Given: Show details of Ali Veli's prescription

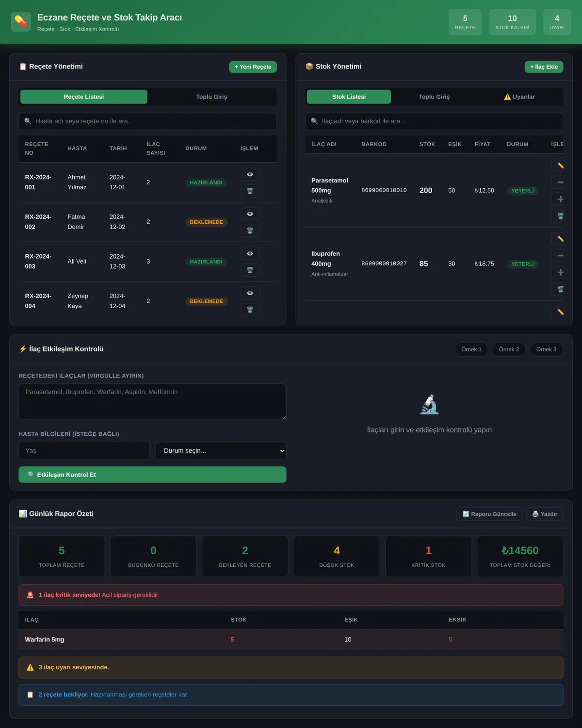Looking at the screenshot, I should coord(250,253).
